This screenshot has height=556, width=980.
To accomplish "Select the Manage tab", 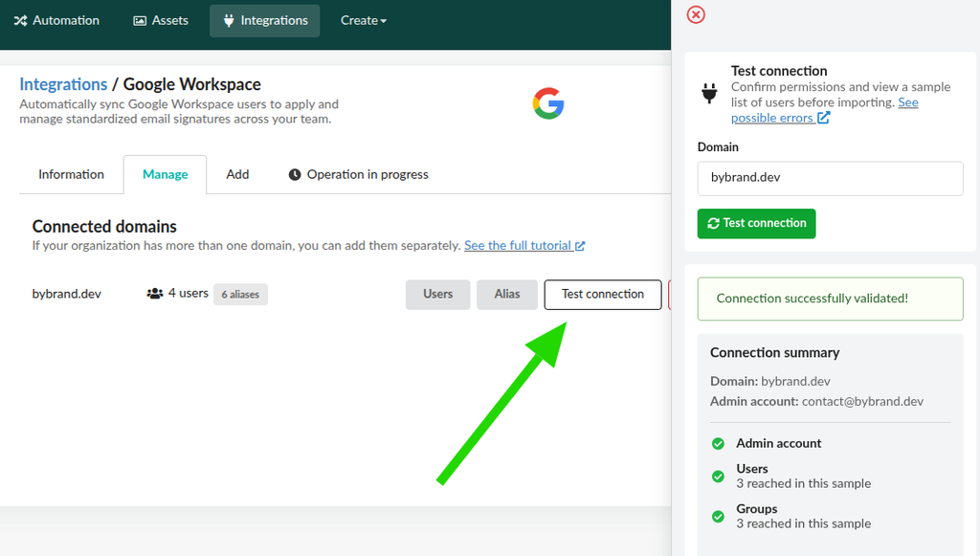I will click(x=165, y=175).
